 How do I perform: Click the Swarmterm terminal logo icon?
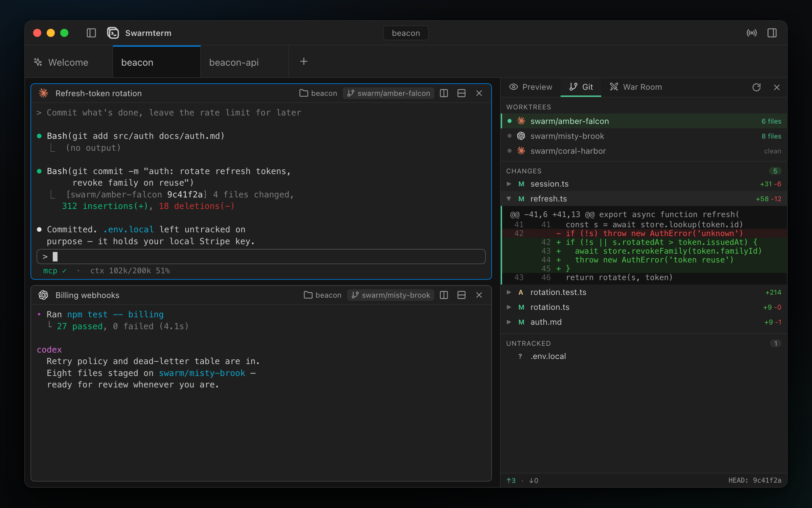[113, 33]
